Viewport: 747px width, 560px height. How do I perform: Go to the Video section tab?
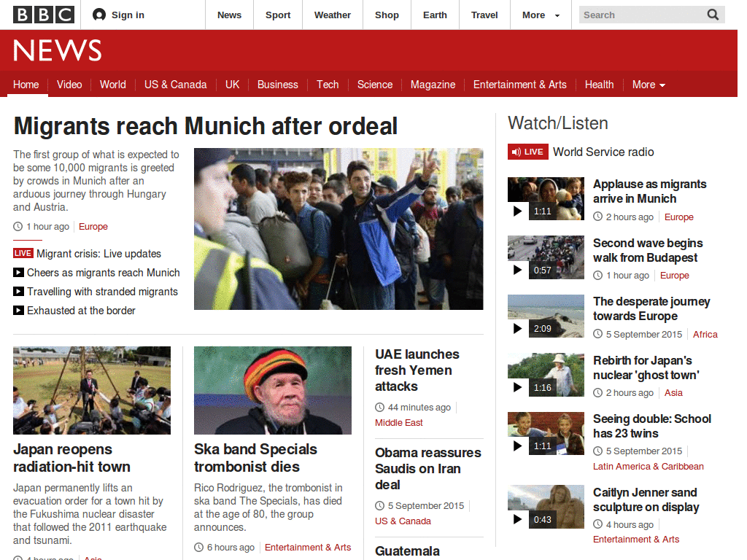[x=69, y=85]
